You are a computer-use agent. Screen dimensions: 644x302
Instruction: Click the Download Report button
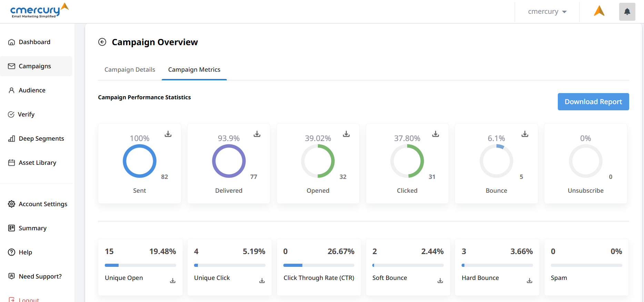point(593,102)
